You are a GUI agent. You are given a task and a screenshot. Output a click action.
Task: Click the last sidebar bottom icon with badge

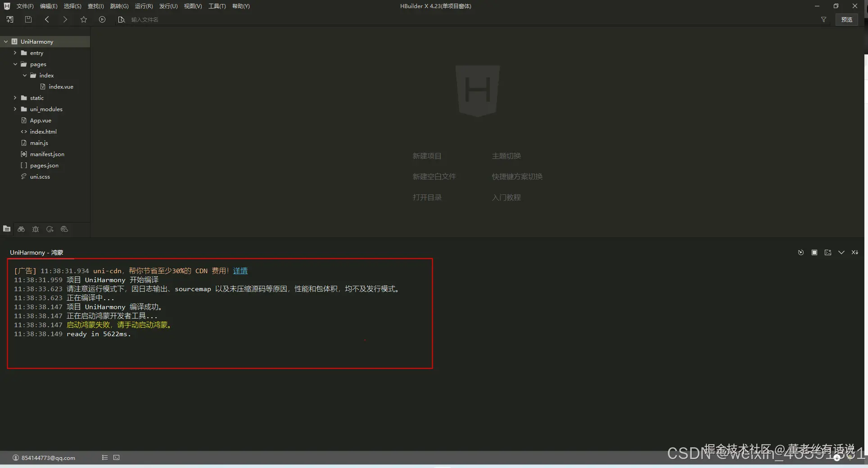click(64, 229)
